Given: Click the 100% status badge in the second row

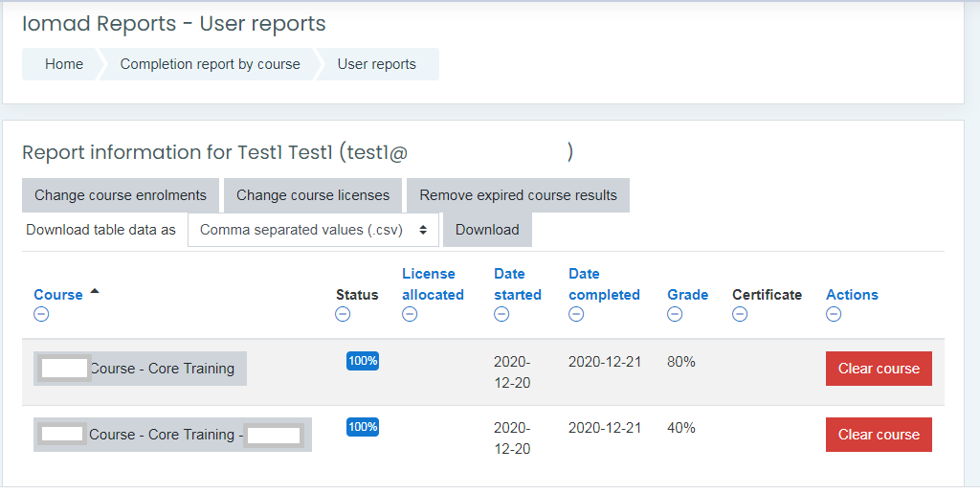Looking at the screenshot, I should click(363, 427).
